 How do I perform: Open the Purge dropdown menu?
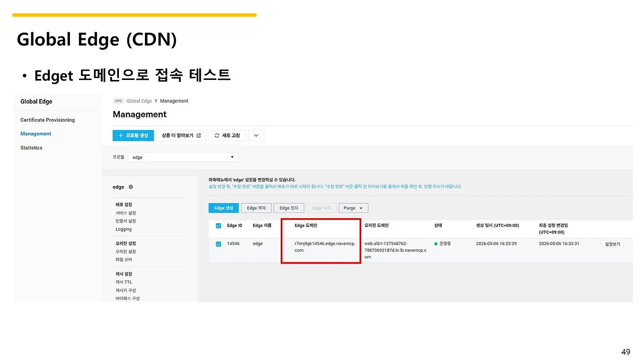[x=353, y=208]
